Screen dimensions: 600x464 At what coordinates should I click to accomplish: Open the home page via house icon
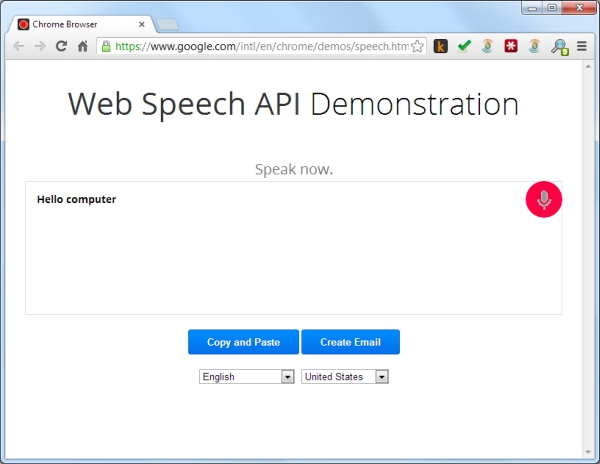[x=83, y=46]
